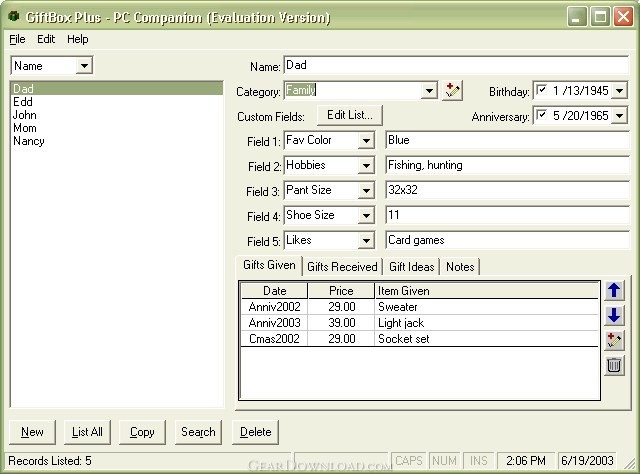Expand the Field 1 Fav Color dropdown
This screenshot has height=474, width=640.
pos(365,141)
